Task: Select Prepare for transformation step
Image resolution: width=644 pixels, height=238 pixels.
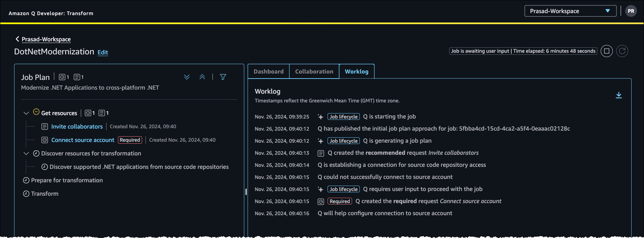Action: [67, 180]
